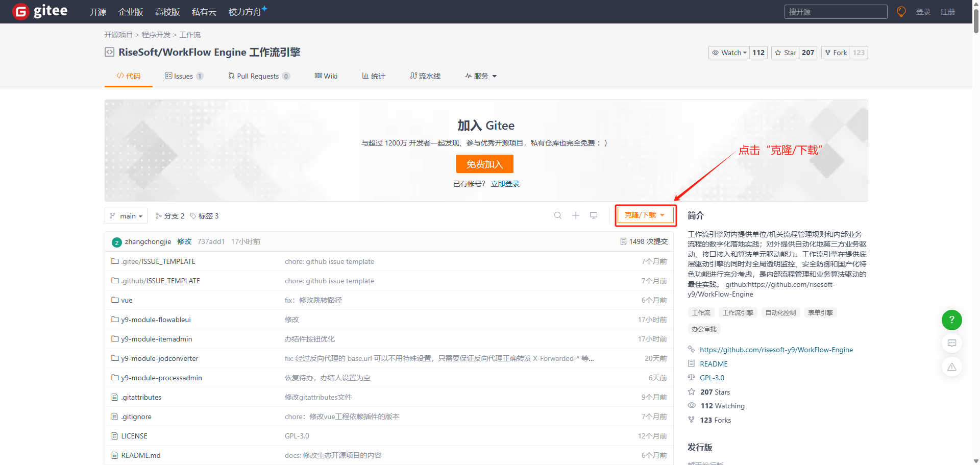Click the 123 fork count
The image size is (980, 465).
point(859,53)
